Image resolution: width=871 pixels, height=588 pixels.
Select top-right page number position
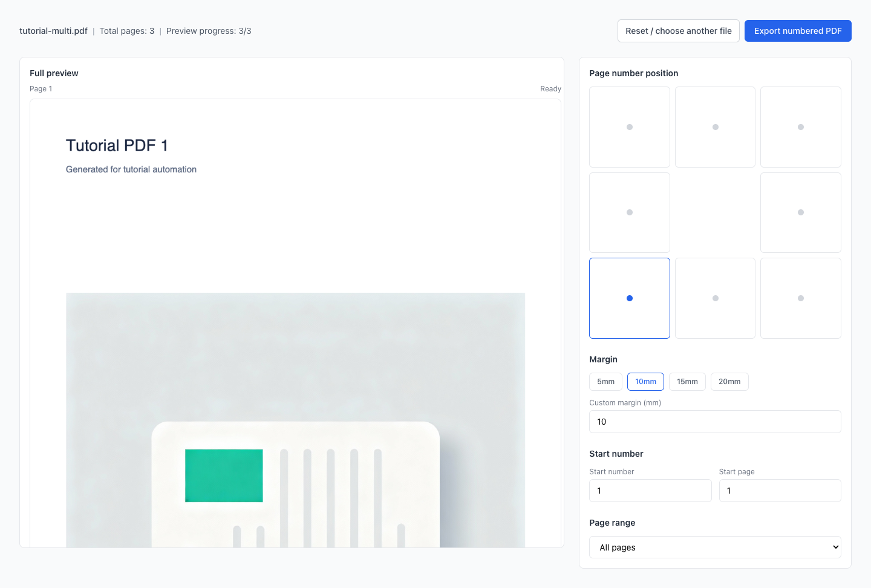click(800, 127)
